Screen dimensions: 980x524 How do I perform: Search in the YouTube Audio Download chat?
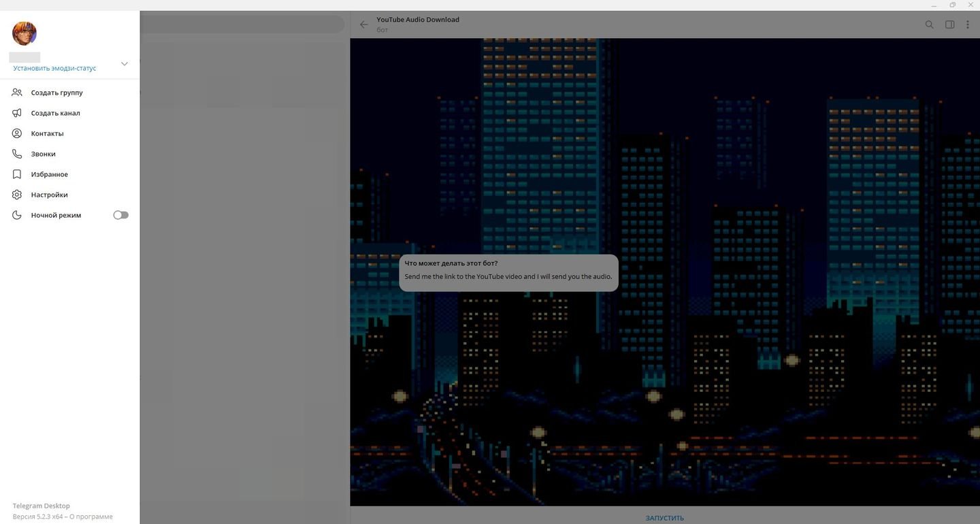tap(929, 24)
